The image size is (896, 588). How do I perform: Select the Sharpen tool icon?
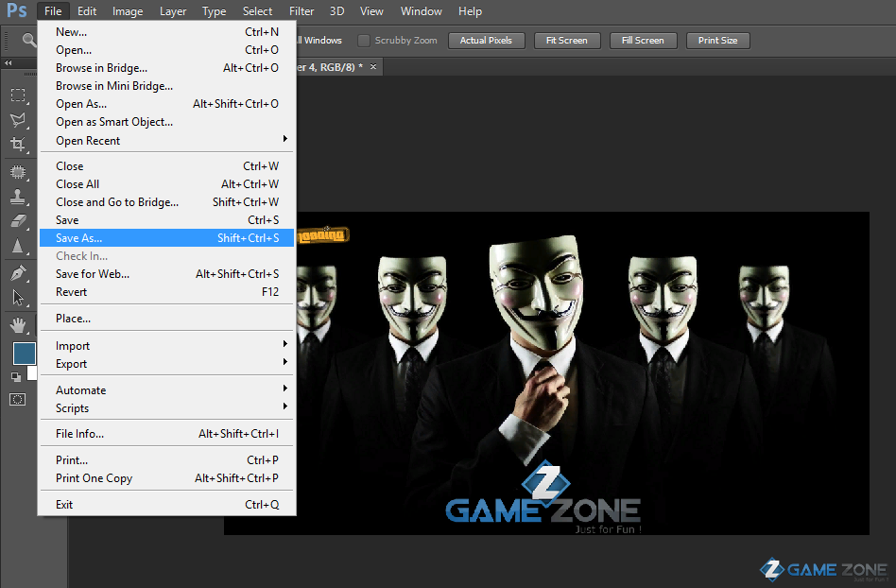[x=18, y=246]
